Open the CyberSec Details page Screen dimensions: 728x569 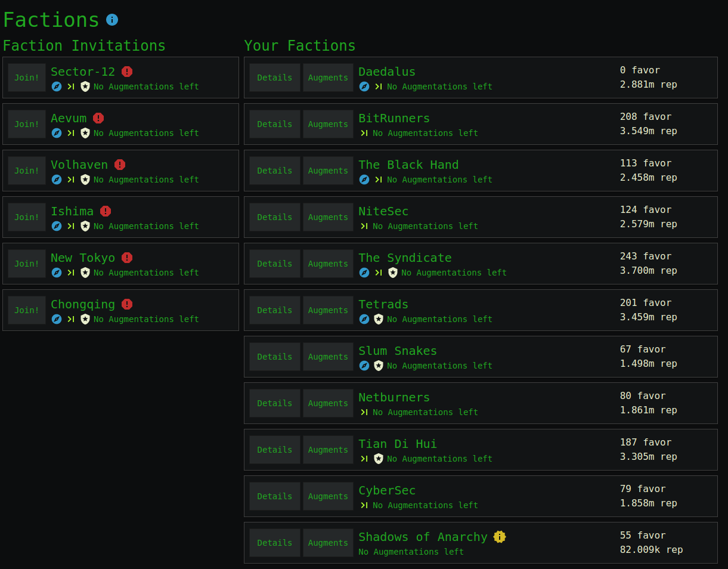point(275,496)
